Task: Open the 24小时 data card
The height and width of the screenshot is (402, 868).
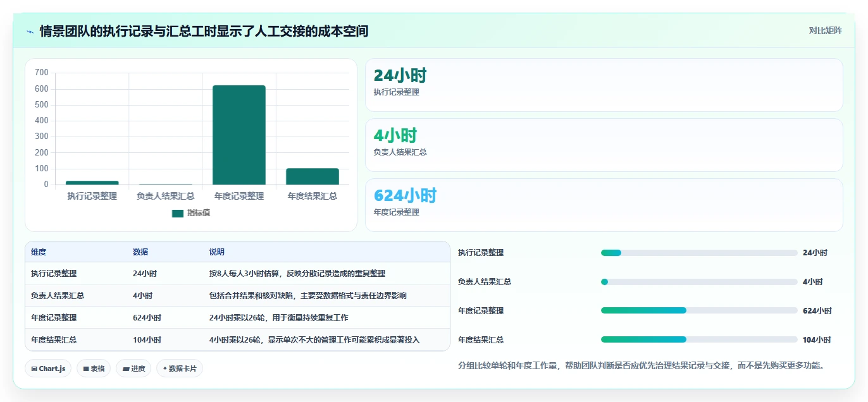Action: tap(604, 85)
